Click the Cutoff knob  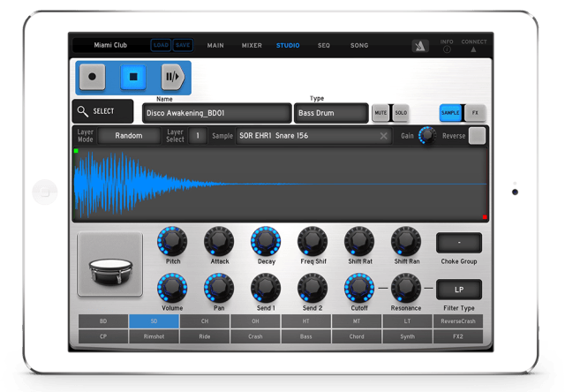pyautogui.click(x=359, y=286)
